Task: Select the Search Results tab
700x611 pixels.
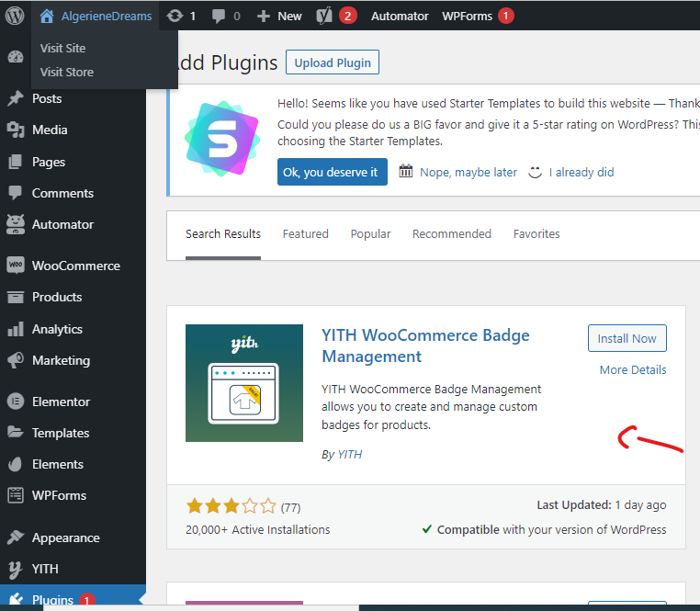Action: click(x=223, y=234)
